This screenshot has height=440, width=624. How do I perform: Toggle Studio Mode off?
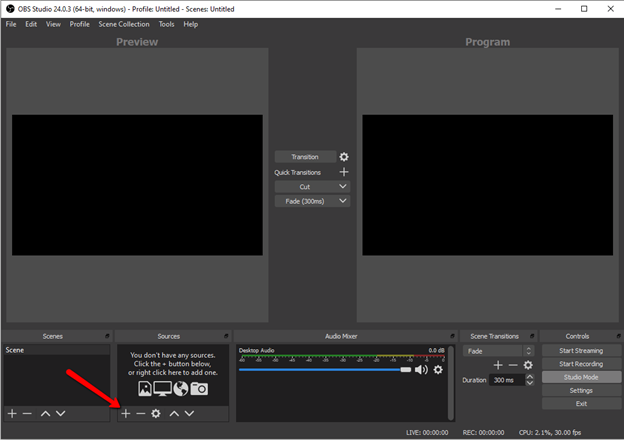point(581,377)
